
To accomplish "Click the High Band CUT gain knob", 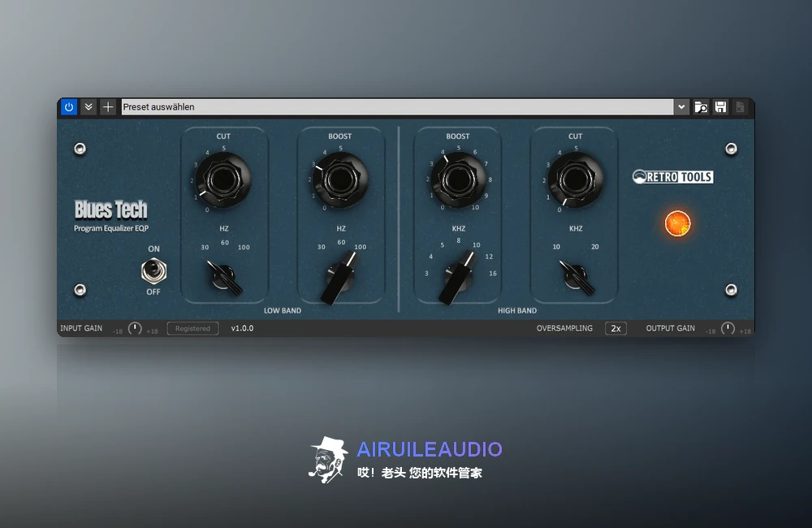I will point(576,180).
